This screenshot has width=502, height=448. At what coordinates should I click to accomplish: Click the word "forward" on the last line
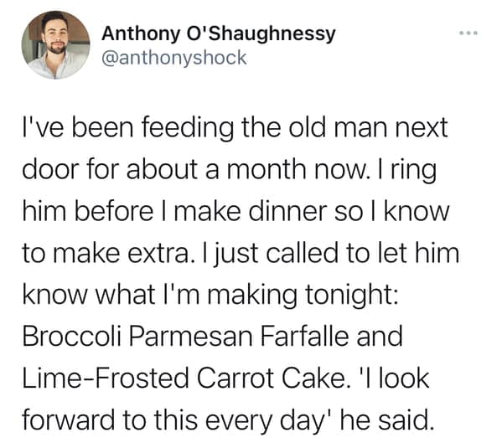(68, 420)
